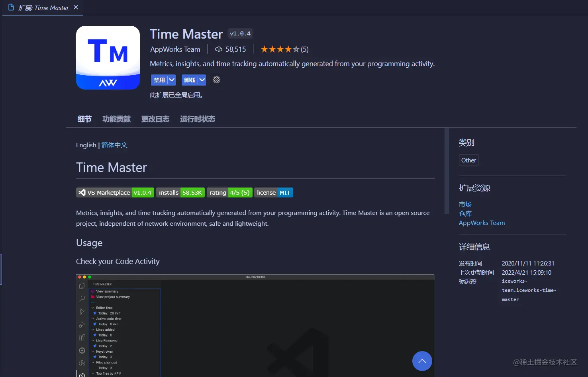Open the 简体中文 readme link
Viewport: 588px width, 377px height.
tap(114, 145)
